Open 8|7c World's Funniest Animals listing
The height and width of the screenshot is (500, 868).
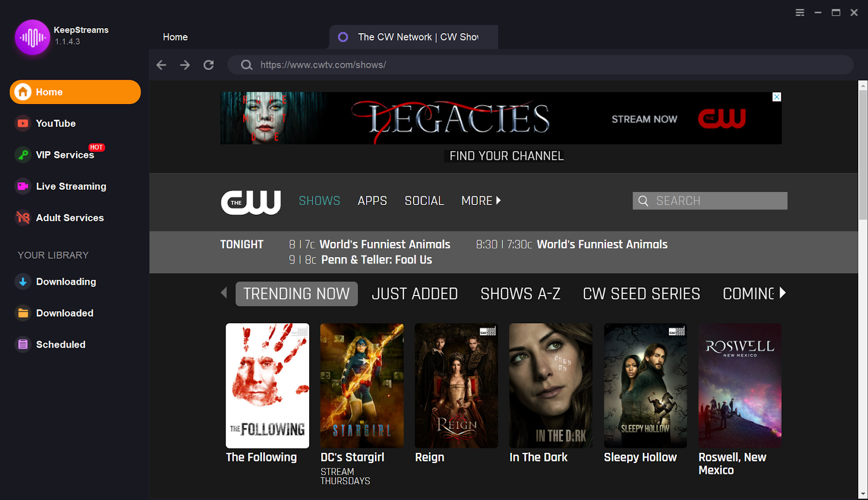[369, 245]
